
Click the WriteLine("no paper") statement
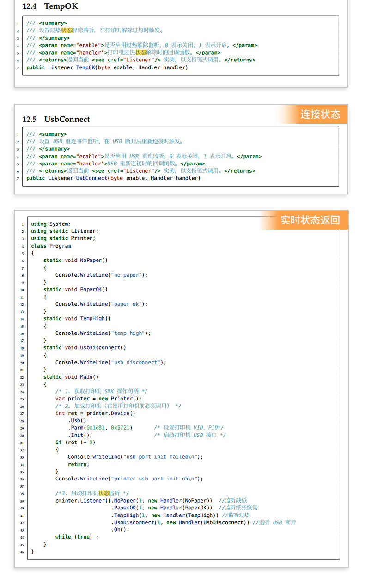(102, 275)
